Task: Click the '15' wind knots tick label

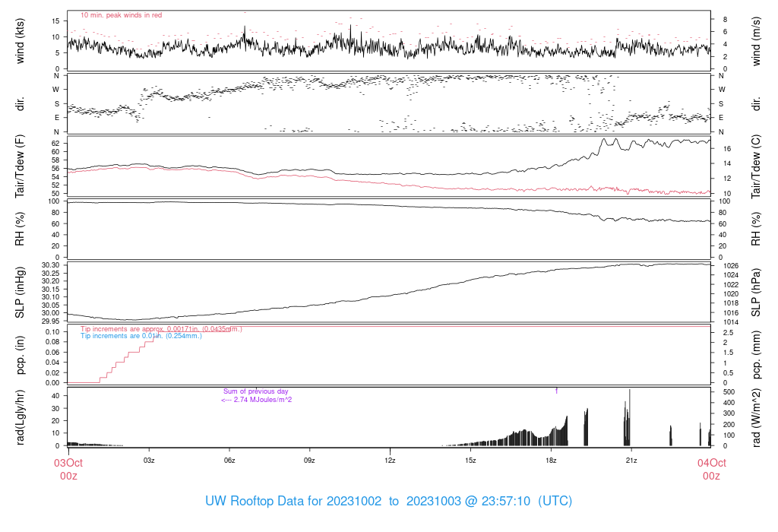Action: [x=55, y=21]
